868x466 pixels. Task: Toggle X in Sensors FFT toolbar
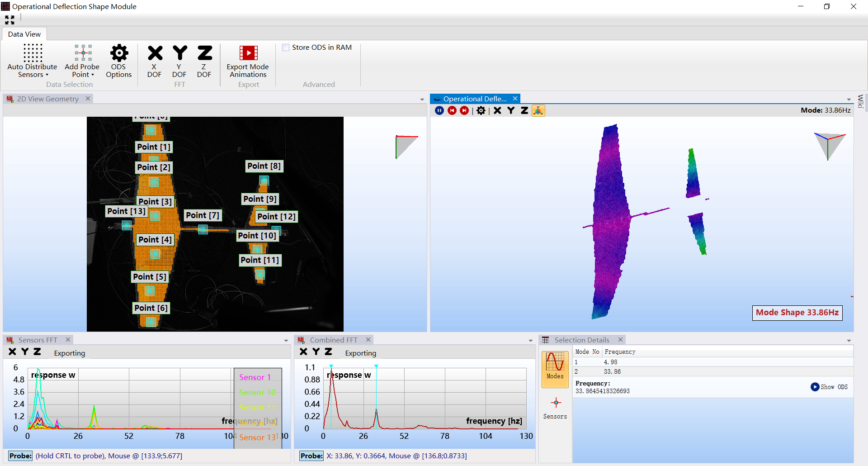(12, 352)
